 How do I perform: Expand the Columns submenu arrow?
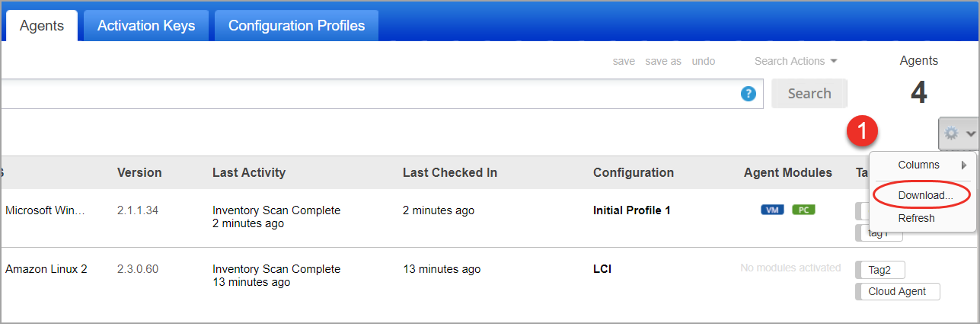pos(964,165)
